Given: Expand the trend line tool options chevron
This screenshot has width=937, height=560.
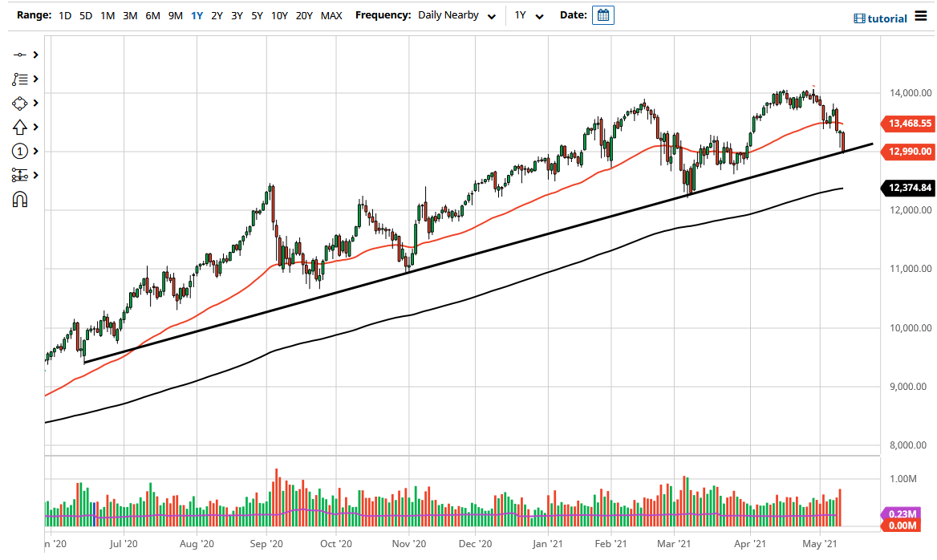Looking at the screenshot, I should click(x=36, y=55).
